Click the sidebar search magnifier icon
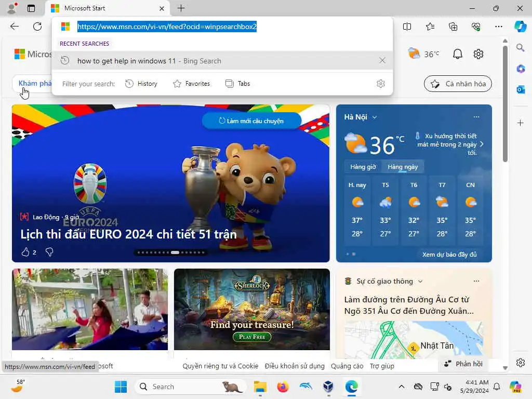Viewport: 532px width, 399px height. [520, 47]
